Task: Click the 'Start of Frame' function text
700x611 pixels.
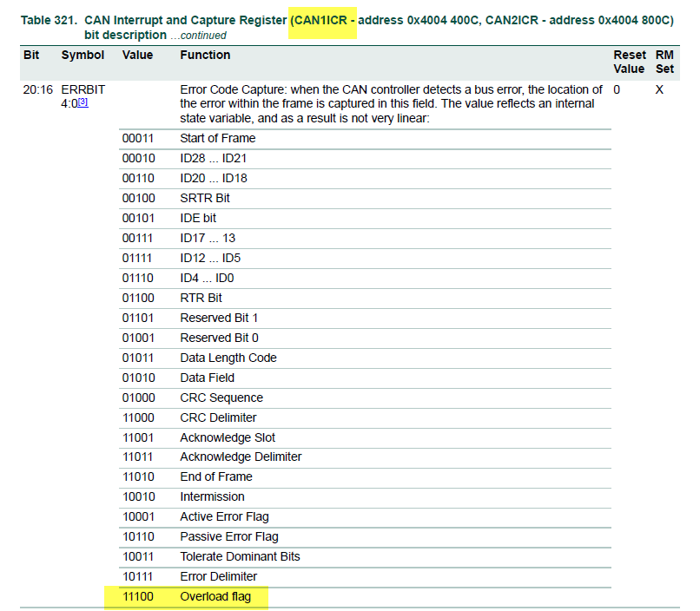Action: pos(218,138)
